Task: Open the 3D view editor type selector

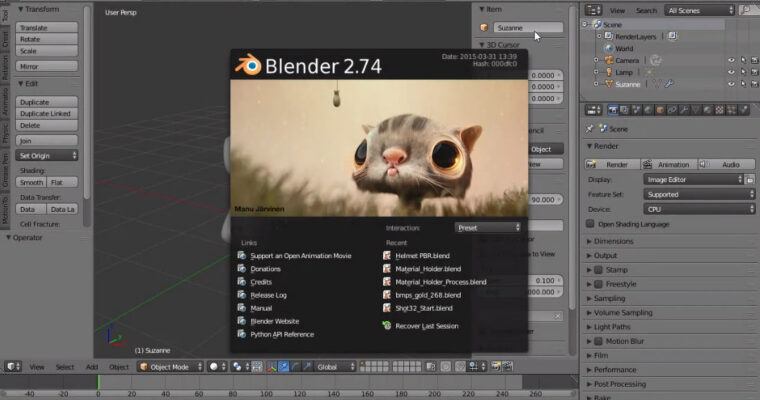Action: pyautogui.click(x=13, y=367)
